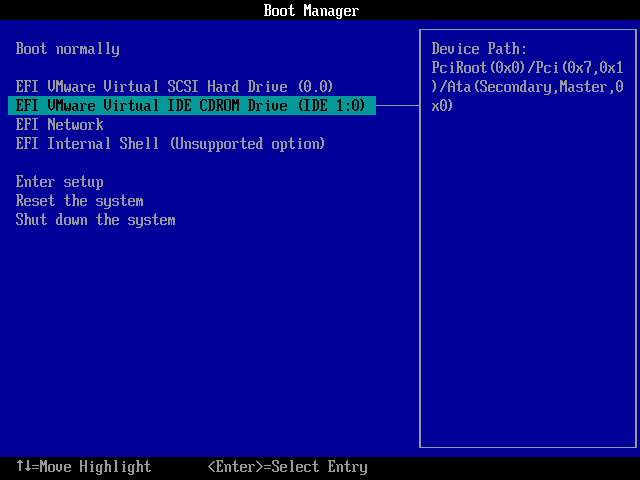
Task: Select EFI Internal Shell (Unsupported option)
Action: tap(170, 144)
